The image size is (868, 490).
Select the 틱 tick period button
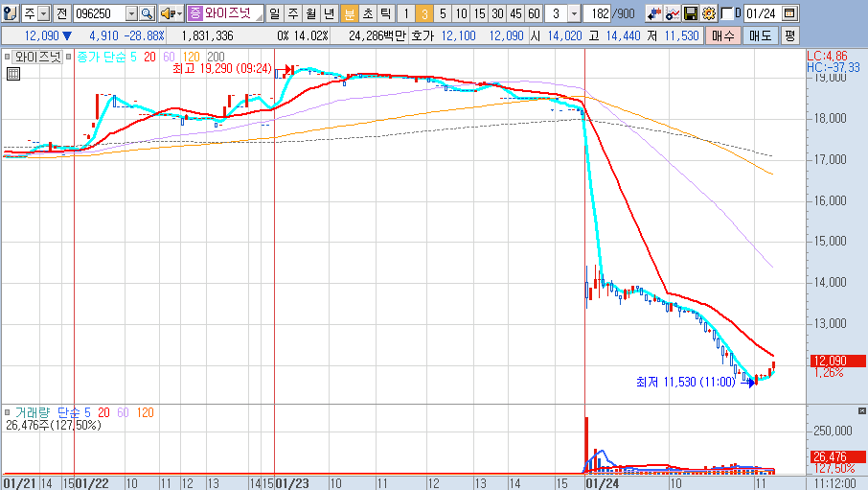point(386,13)
